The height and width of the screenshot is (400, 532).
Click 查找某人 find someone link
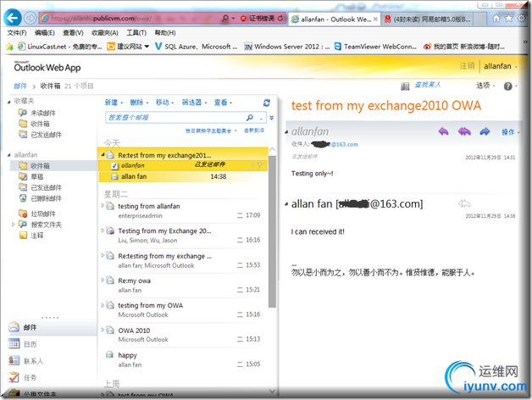(428, 85)
